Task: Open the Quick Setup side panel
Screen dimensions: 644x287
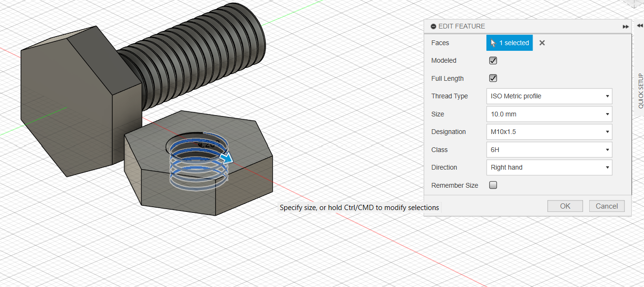Action: [x=640, y=91]
